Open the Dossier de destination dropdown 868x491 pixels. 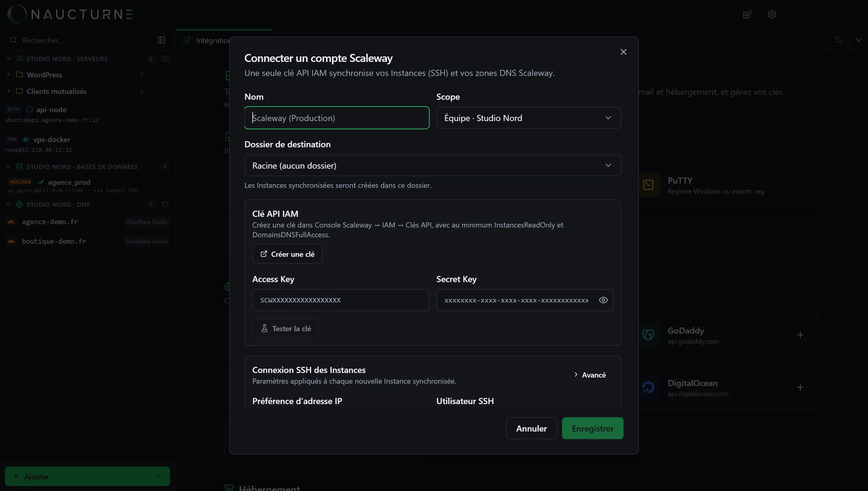click(x=432, y=165)
